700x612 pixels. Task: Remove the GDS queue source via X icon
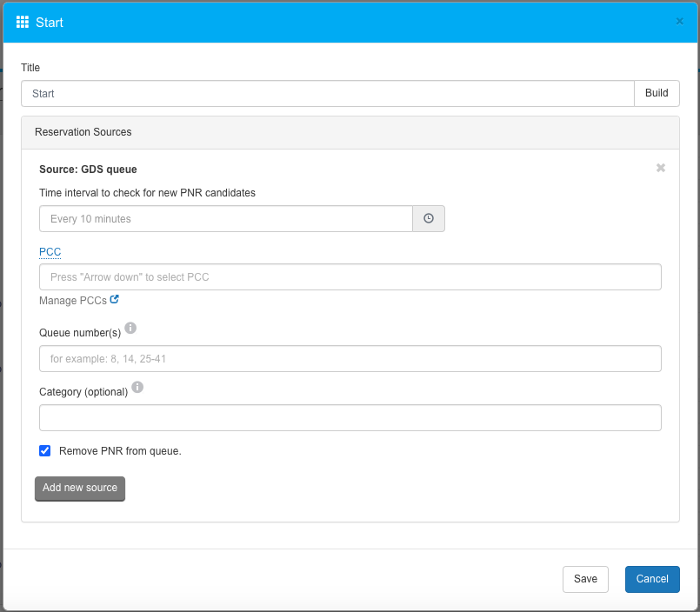tap(661, 168)
